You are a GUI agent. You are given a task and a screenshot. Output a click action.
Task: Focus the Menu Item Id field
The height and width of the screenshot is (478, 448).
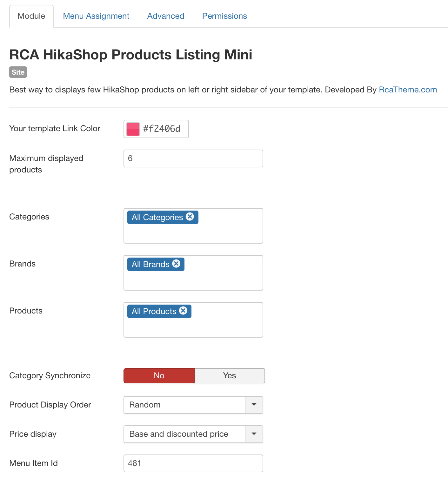tap(193, 463)
